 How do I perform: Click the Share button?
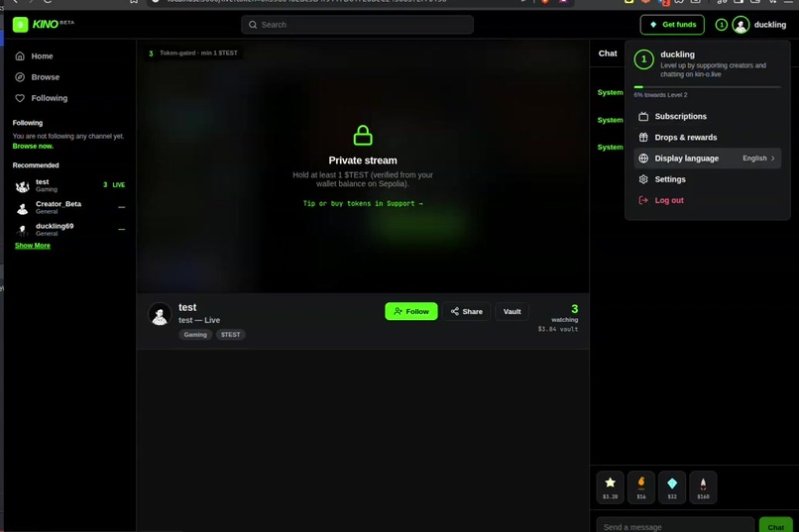[x=466, y=311]
